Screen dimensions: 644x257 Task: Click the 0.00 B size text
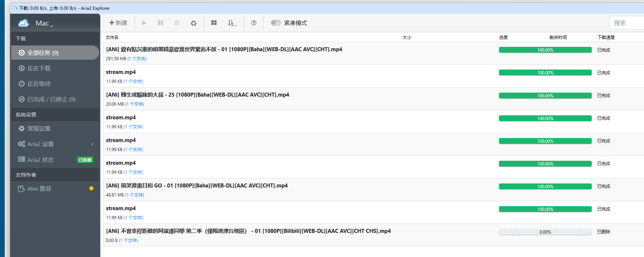(x=112, y=240)
